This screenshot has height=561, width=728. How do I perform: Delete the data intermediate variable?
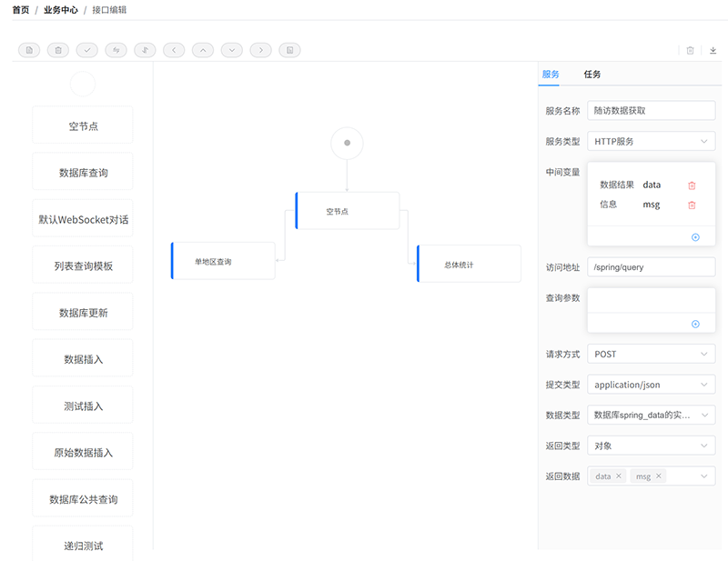(692, 185)
